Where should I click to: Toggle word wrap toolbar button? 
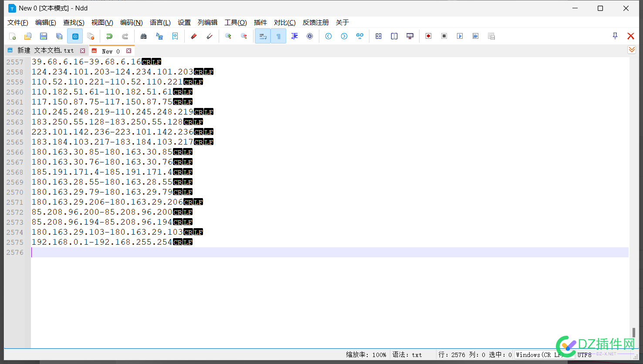tap(263, 36)
